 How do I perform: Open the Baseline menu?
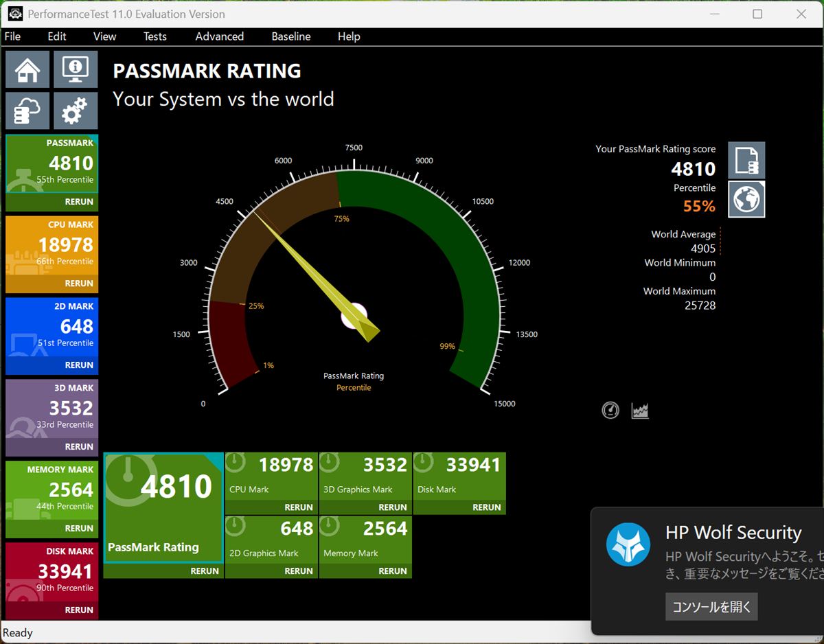290,36
